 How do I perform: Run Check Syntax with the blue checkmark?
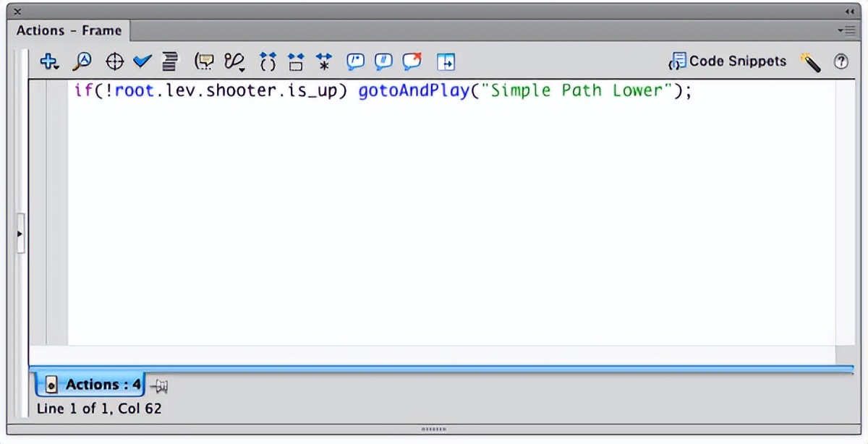click(142, 62)
